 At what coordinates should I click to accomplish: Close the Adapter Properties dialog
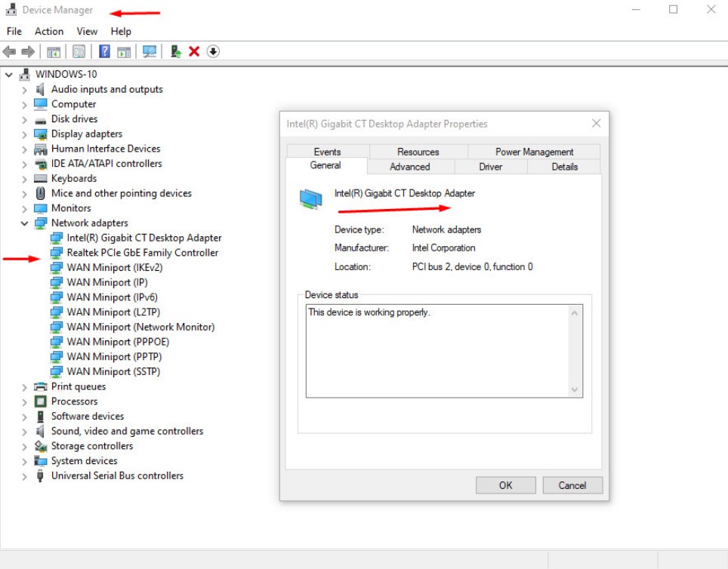596,124
